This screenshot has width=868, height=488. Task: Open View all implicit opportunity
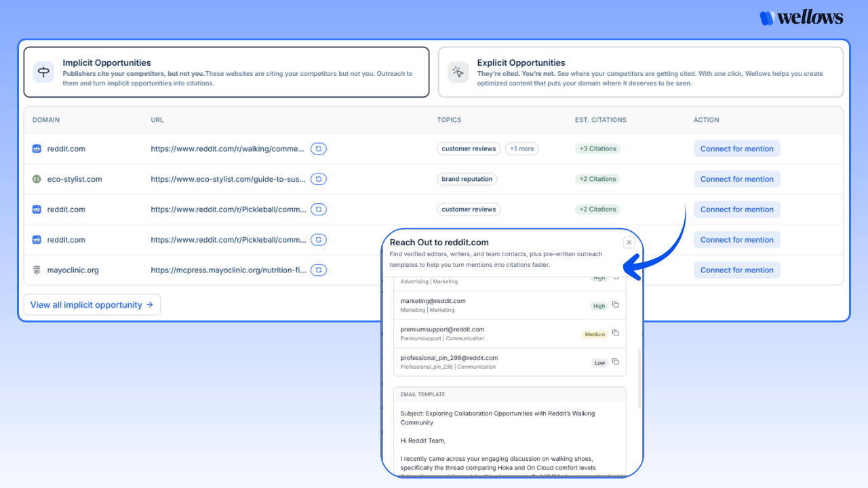point(92,305)
